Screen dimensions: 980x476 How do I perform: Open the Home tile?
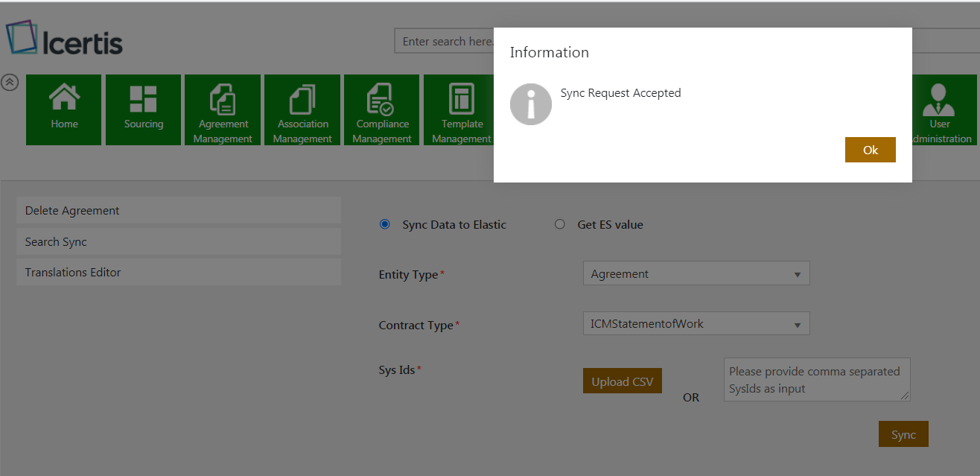coord(64,110)
